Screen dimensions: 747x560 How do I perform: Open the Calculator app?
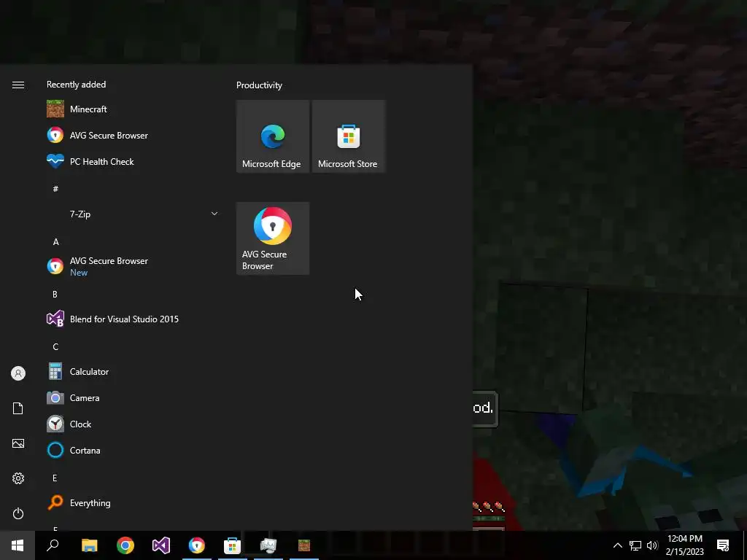[x=133, y=371]
